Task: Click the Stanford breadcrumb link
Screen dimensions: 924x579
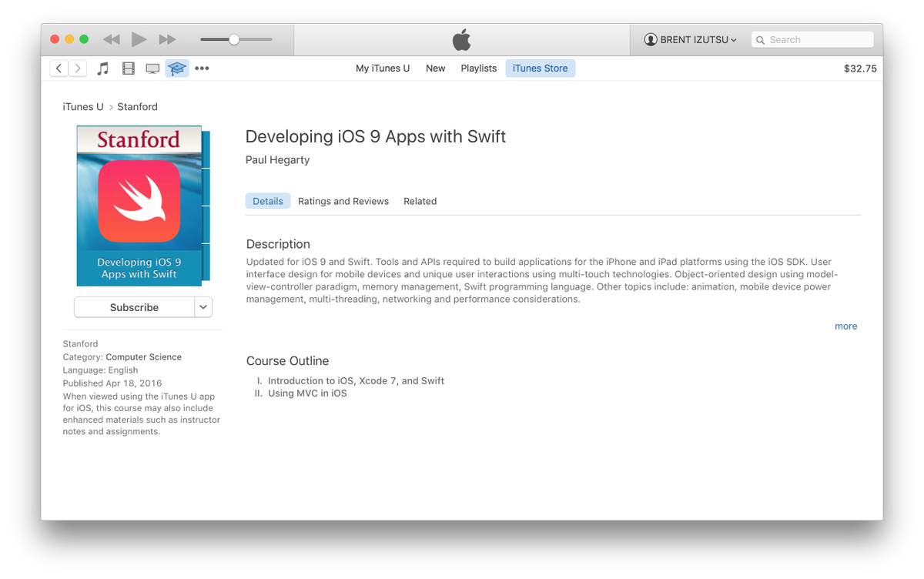Action: (137, 107)
